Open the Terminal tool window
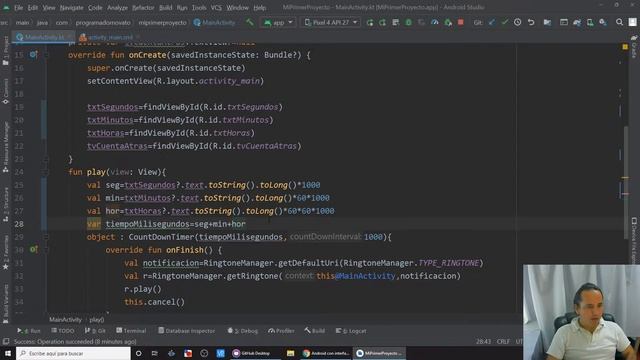Viewport: 640px width, 360px height. (x=131, y=331)
